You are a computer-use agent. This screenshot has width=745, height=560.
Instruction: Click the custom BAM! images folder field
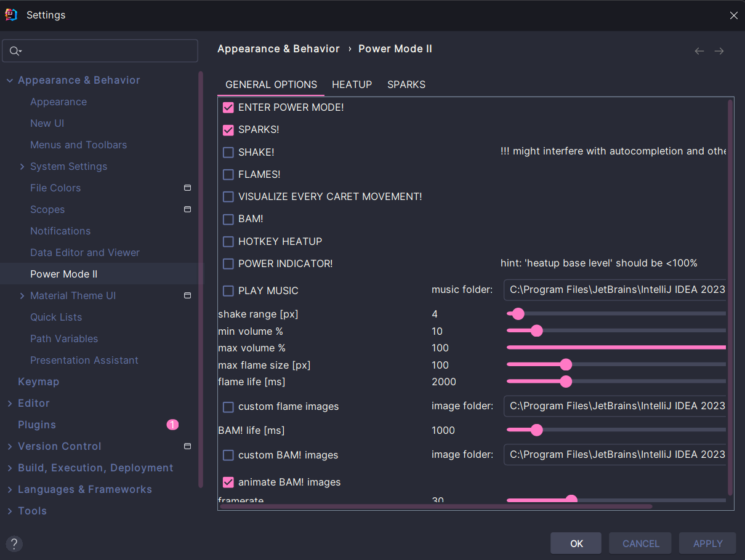click(x=615, y=455)
